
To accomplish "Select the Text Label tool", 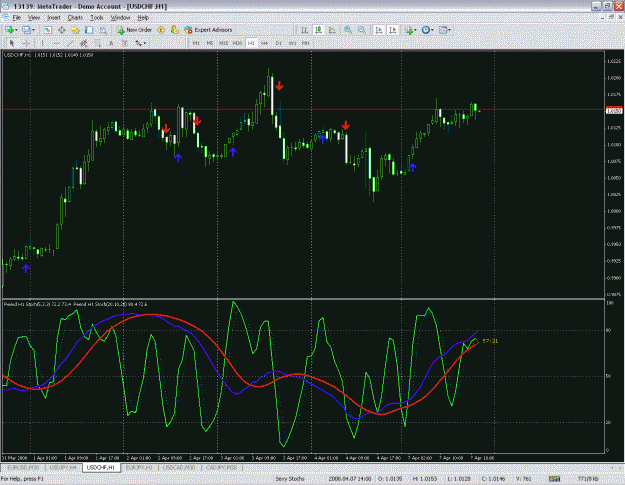I will pos(125,43).
